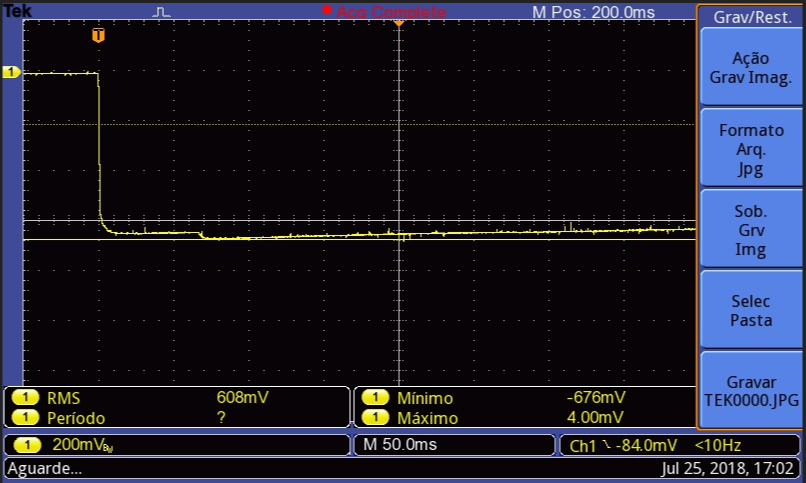This screenshot has height=483, width=806.
Task: Click the M Pos: 200.0ms readout
Action: 593,12
